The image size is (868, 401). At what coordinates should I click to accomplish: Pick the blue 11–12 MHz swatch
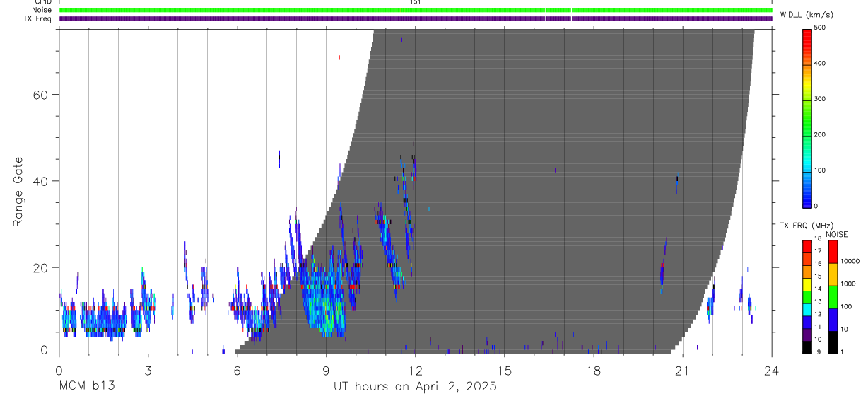pyautogui.click(x=807, y=321)
